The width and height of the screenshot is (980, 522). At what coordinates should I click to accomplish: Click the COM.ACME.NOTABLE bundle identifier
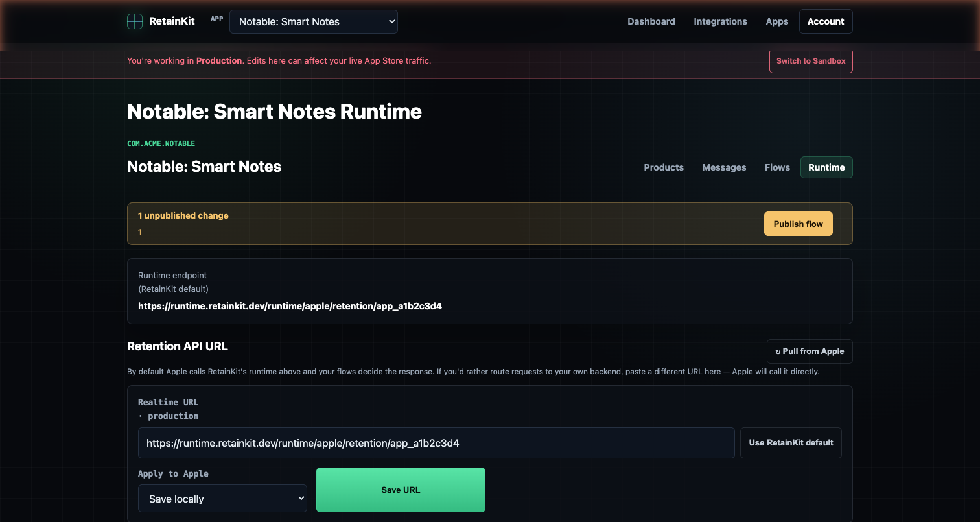pos(161,143)
